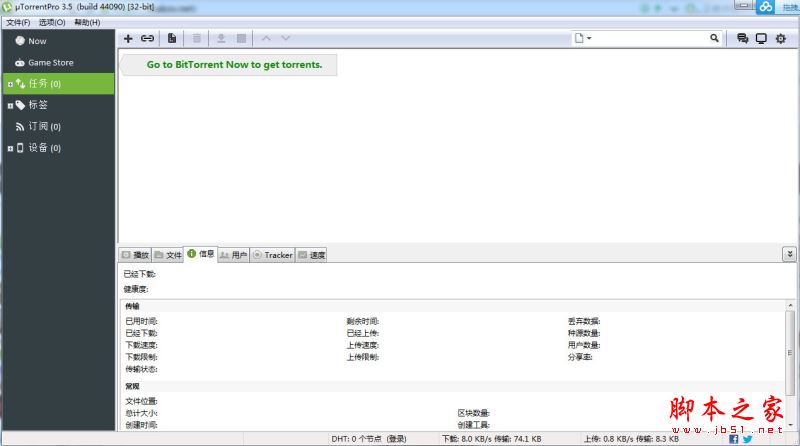Click the Add Torrent plus icon

coord(128,38)
